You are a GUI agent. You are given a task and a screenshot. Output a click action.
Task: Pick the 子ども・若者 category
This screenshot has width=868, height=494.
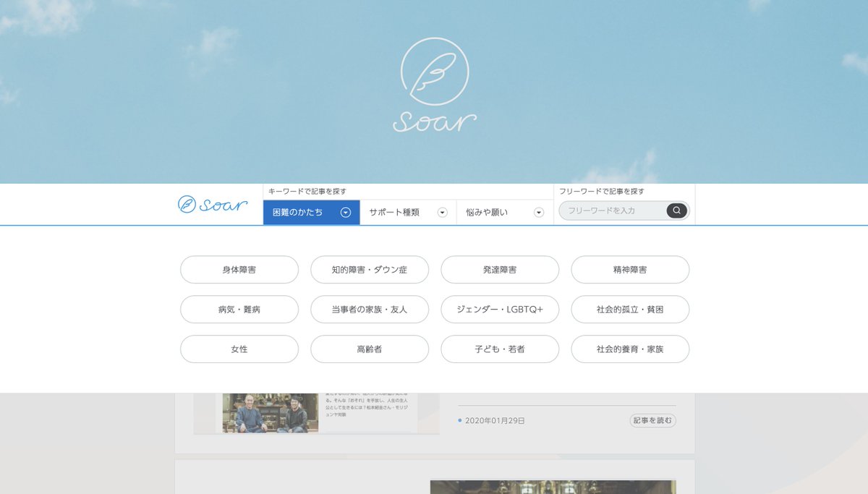pos(500,349)
